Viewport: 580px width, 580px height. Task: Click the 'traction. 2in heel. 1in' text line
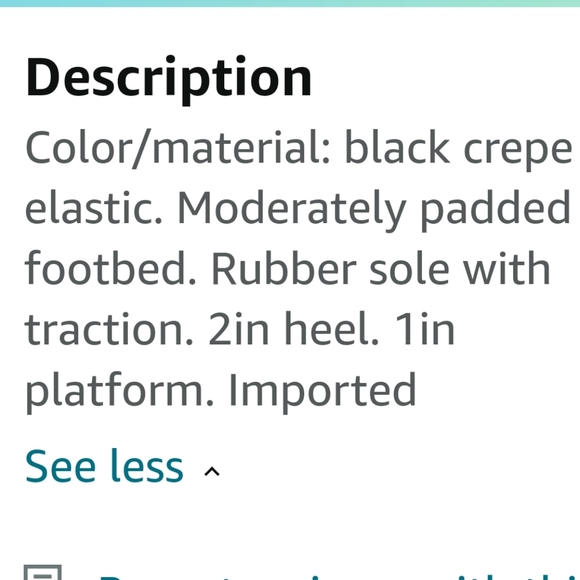pyautogui.click(x=240, y=329)
